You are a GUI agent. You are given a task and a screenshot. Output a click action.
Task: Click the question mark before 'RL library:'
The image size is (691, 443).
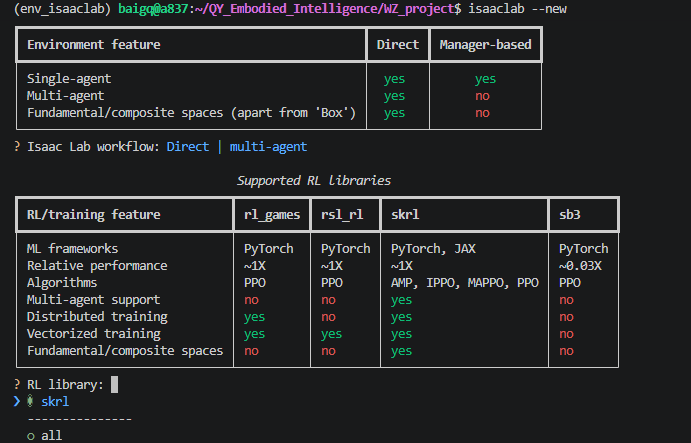[x=17, y=384]
